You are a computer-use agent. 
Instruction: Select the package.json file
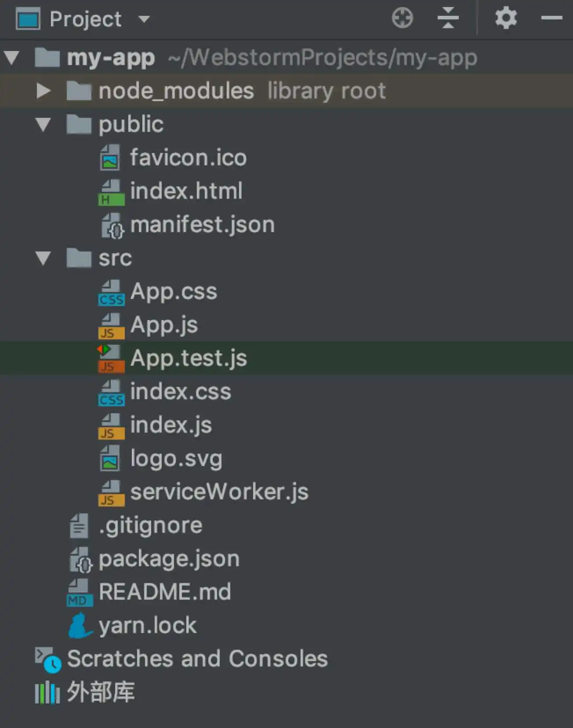point(169,559)
